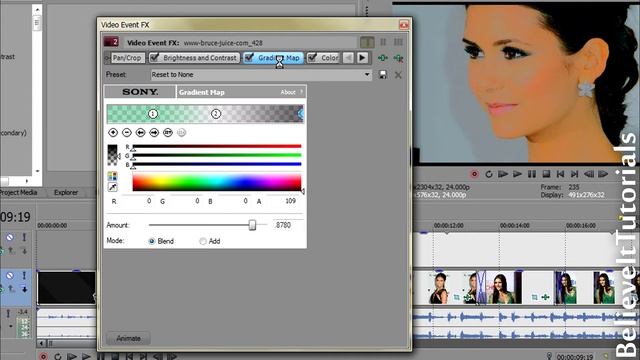The height and width of the screenshot is (360, 640).
Task: Click the distribute gradient points icon
Action: click(168, 132)
